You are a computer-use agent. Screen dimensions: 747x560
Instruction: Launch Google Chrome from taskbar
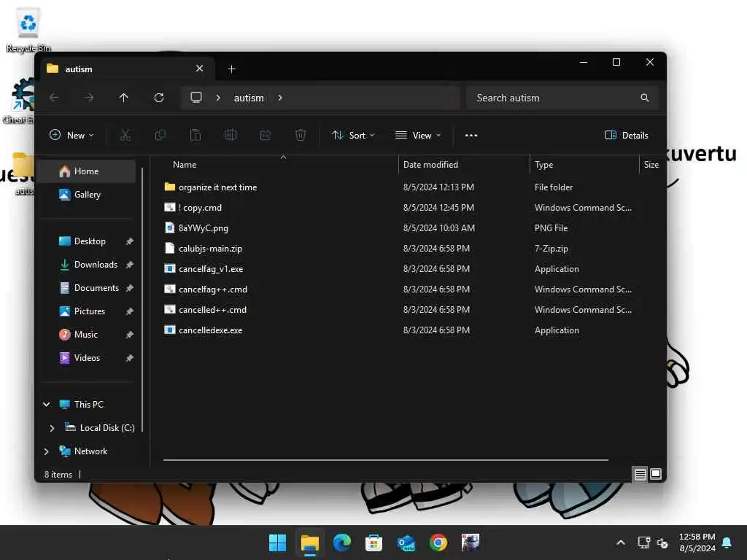[x=438, y=542]
